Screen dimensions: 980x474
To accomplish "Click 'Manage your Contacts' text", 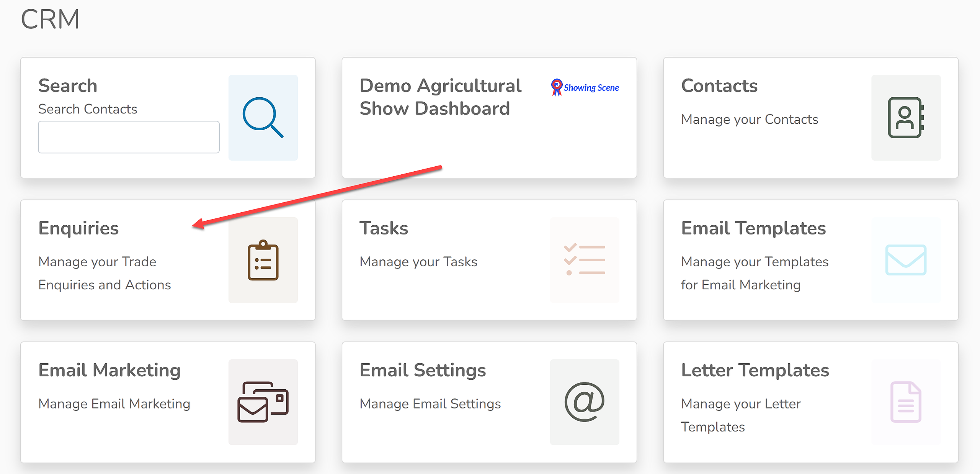I will 750,119.
